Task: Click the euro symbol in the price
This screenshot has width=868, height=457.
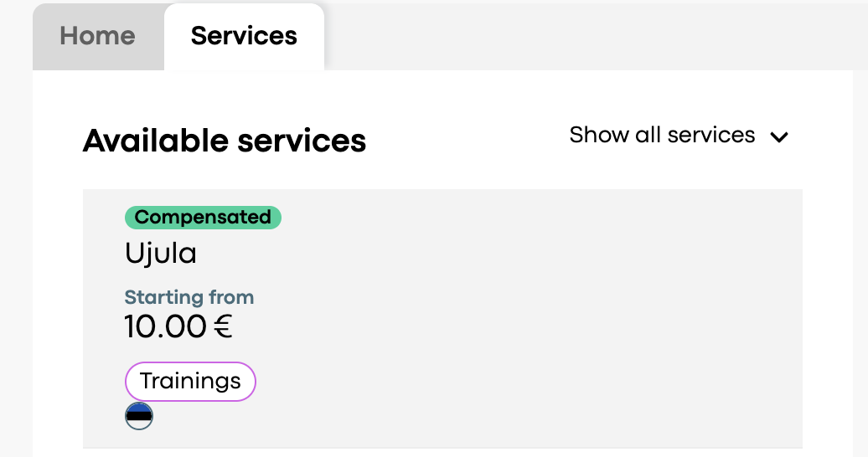Action: click(223, 326)
